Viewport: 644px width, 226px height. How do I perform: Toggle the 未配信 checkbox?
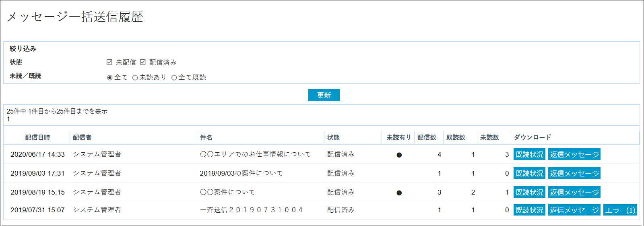(x=109, y=62)
